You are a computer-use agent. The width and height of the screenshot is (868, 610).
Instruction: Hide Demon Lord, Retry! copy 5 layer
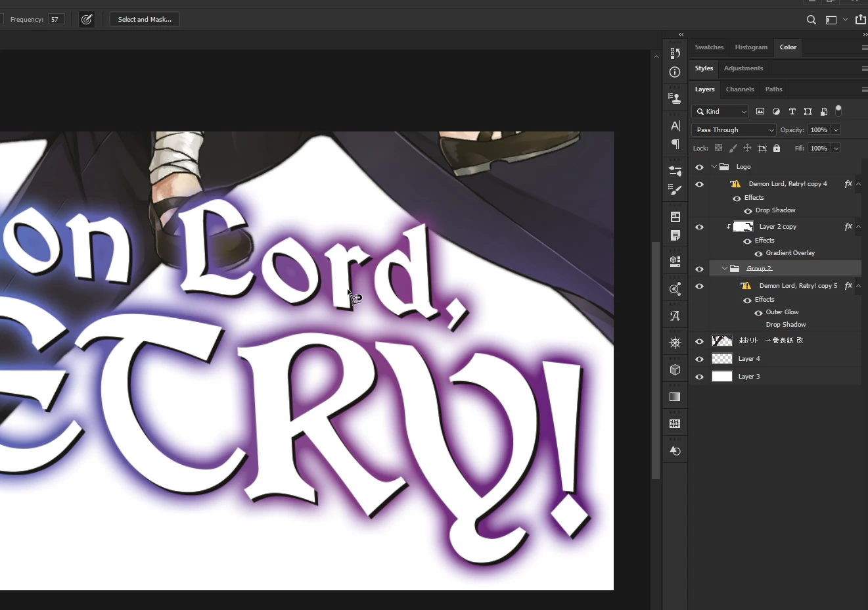(x=699, y=286)
